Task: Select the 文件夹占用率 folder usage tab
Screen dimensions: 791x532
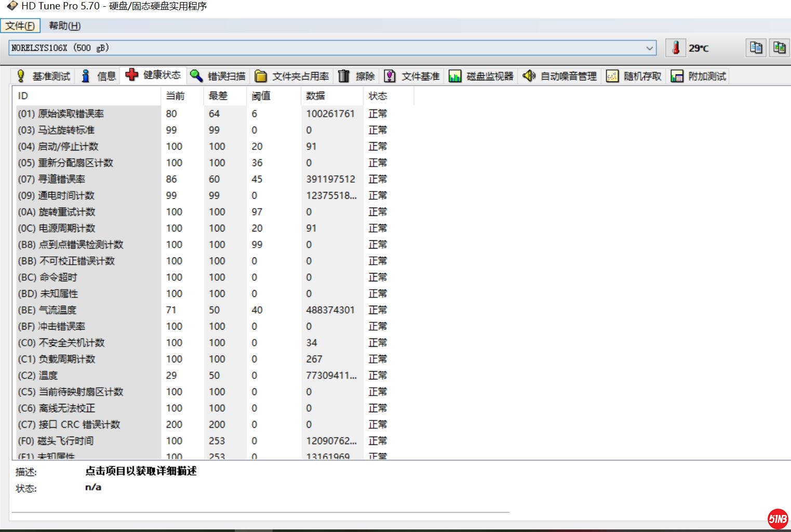Action: click(292, 76)
